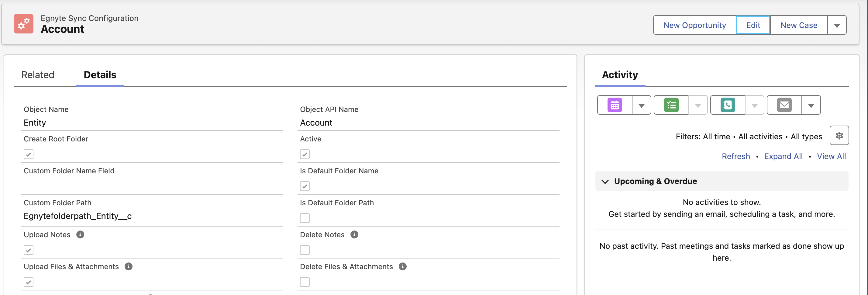The width and height of the screenshot is (868, 295).
Task: Click the New Event calendar icon
Action: tap(615, 105)
